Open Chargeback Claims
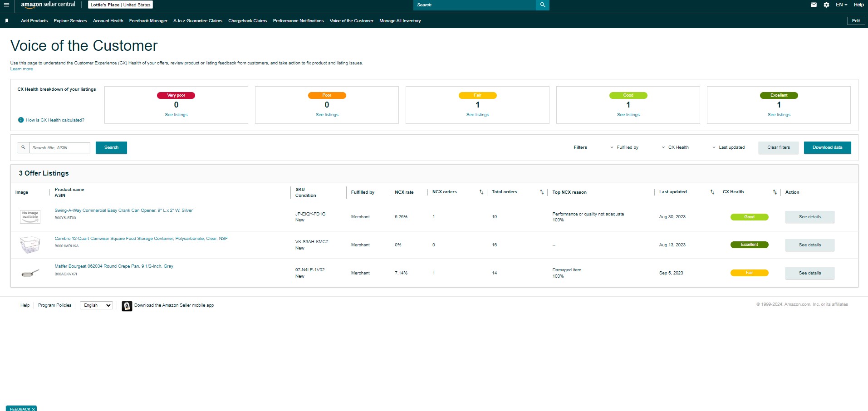 pyautogui.click(x=247, y=21)
